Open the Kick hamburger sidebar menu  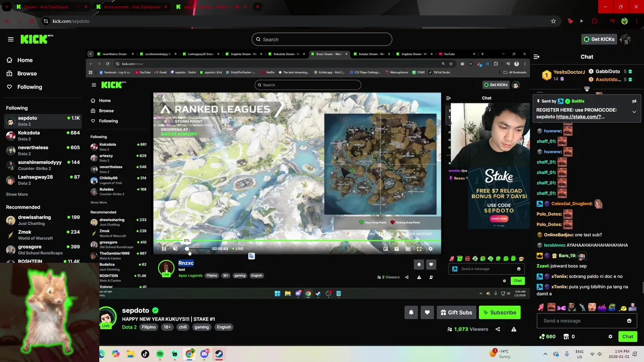[11, 39]
